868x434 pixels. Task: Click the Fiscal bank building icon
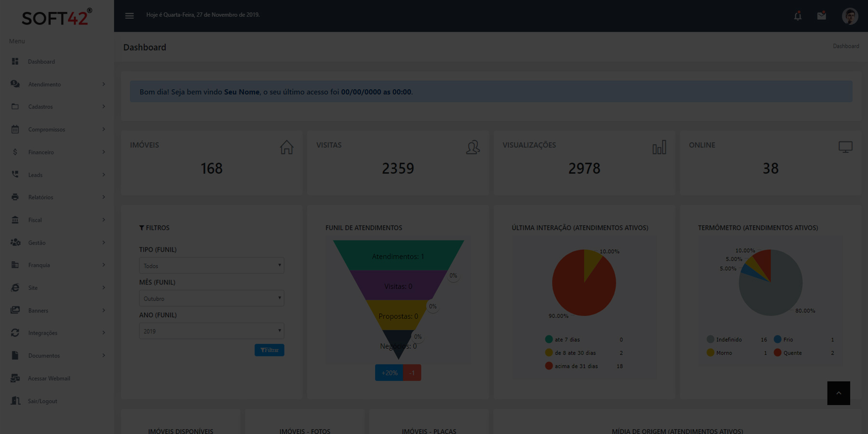coord(15,220)
